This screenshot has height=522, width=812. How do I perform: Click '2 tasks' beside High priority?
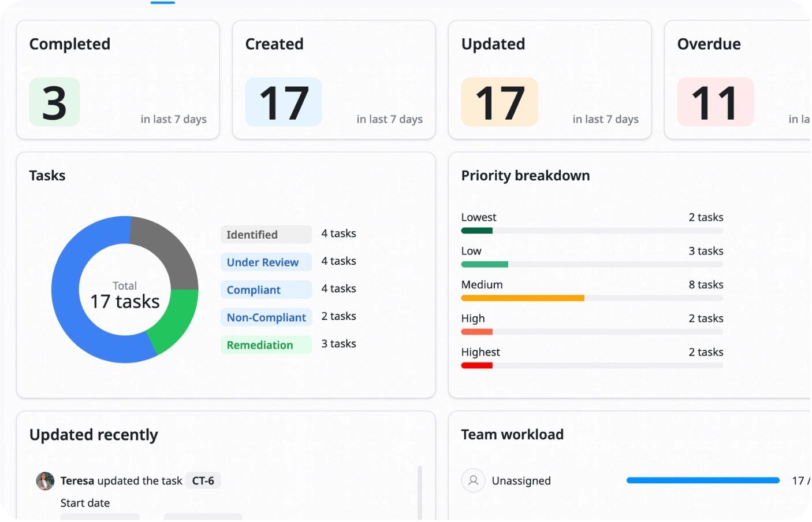[706, 319]
